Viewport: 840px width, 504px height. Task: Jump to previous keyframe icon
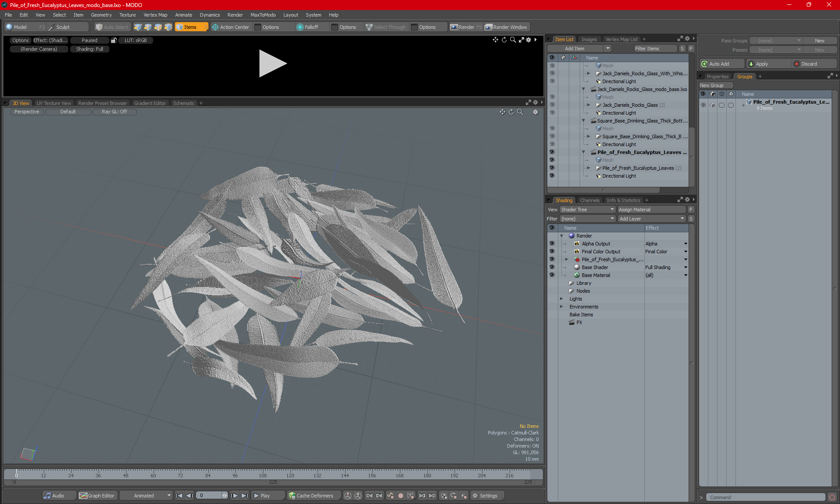coord(379,496)
